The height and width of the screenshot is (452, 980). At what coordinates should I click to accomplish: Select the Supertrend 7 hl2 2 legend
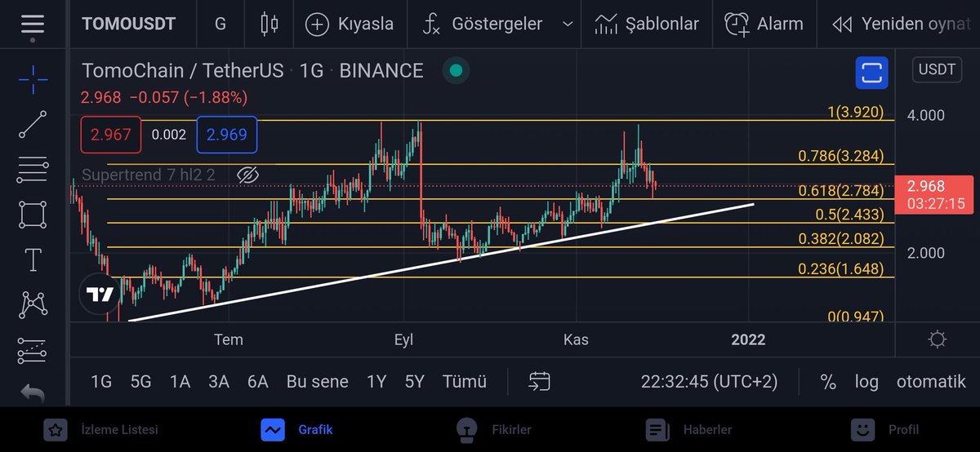click(149, 175)
